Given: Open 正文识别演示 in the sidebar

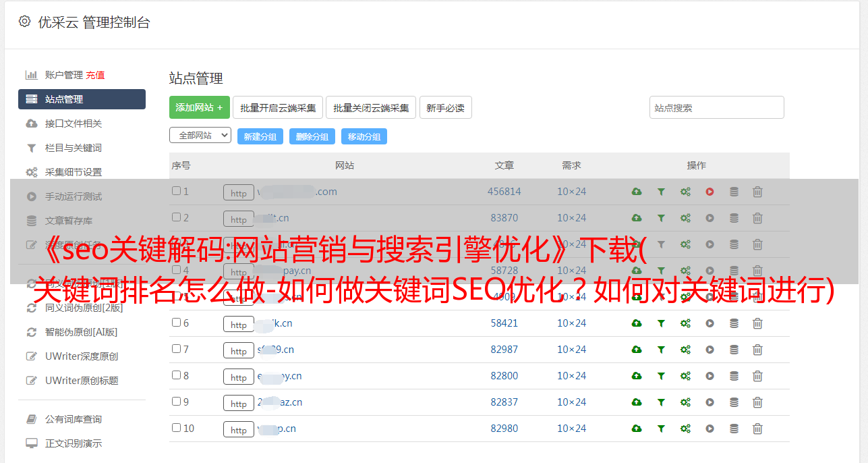Looking at the screenshot, I should coord(74,443).
